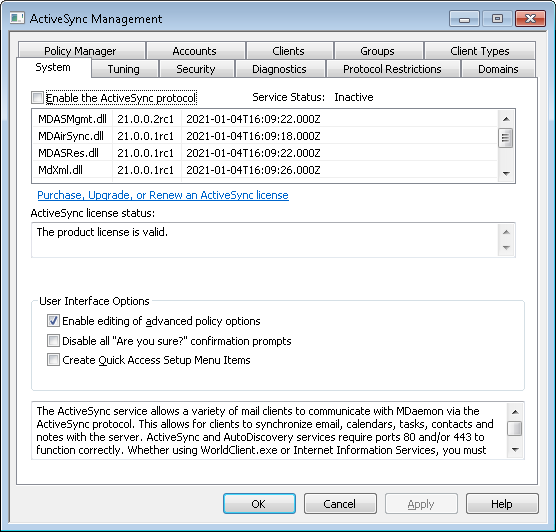The height and width of the screenshot is (532, 556).
Task: Check Disable all "Are you sure?" confirmation prompts
Action: (53, 340)
